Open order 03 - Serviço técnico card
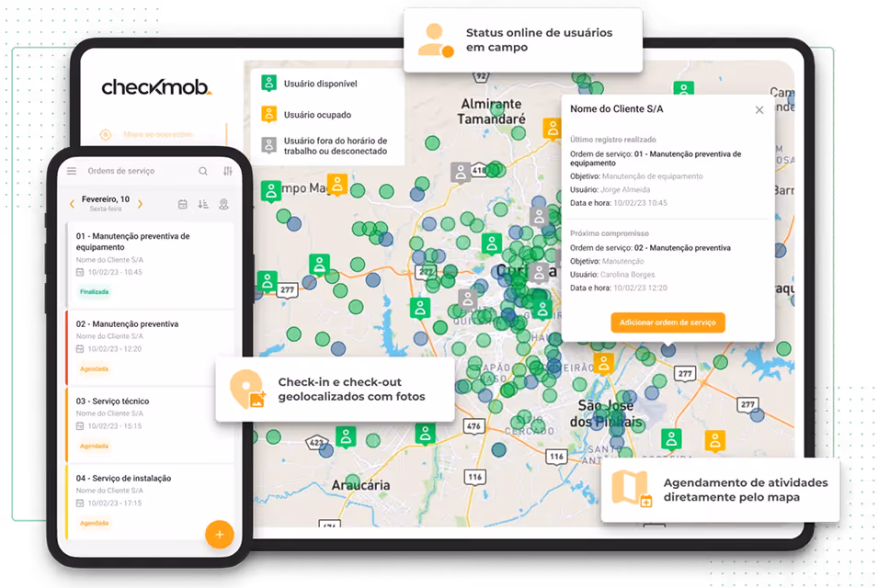Screen dimensions: 878x588 tap(150, 424)
